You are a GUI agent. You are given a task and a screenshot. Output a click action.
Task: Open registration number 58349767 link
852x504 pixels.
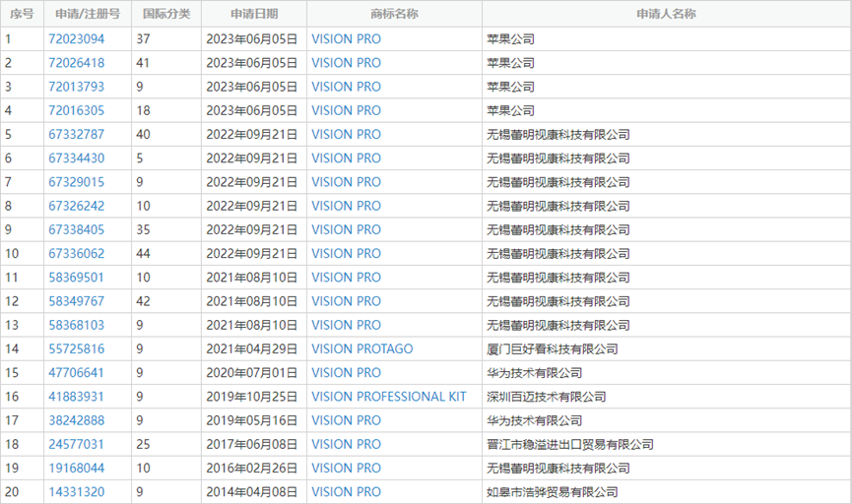coord(76,301)
